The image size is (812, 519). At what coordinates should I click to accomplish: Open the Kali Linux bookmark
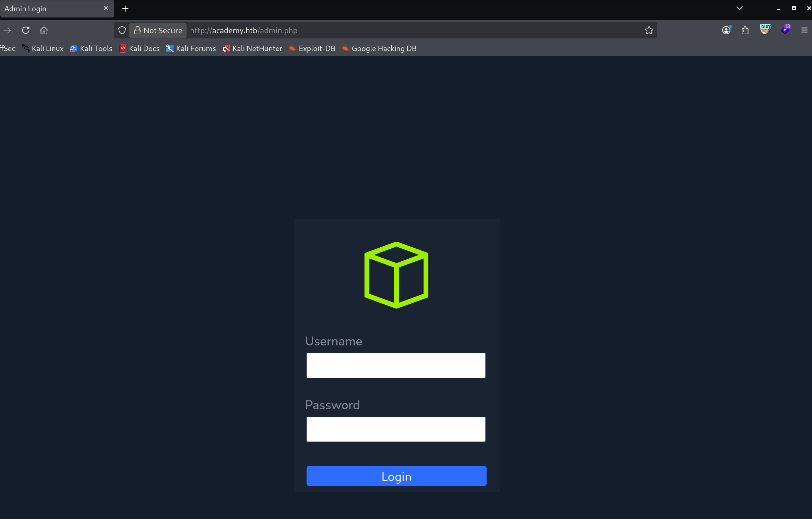pyautogui.click(x=43, y=48)
